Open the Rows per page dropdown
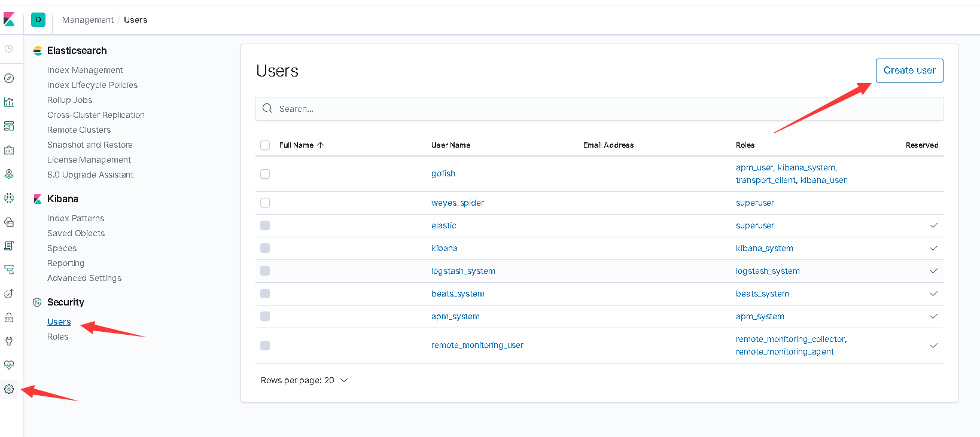Screen dimensions: 980x437 304,380
